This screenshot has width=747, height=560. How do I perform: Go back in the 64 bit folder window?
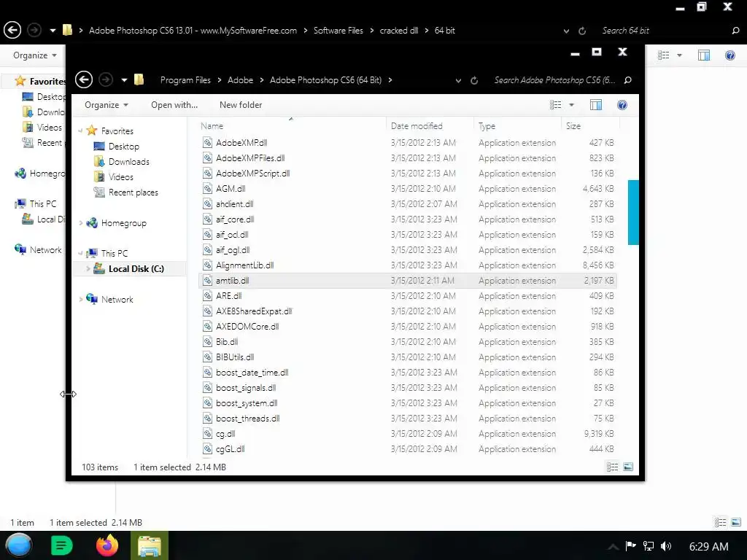pyautogui.click(x=12, y=30)
